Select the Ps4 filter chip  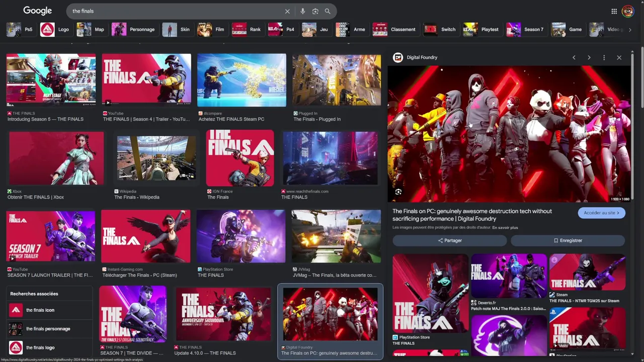282,29
